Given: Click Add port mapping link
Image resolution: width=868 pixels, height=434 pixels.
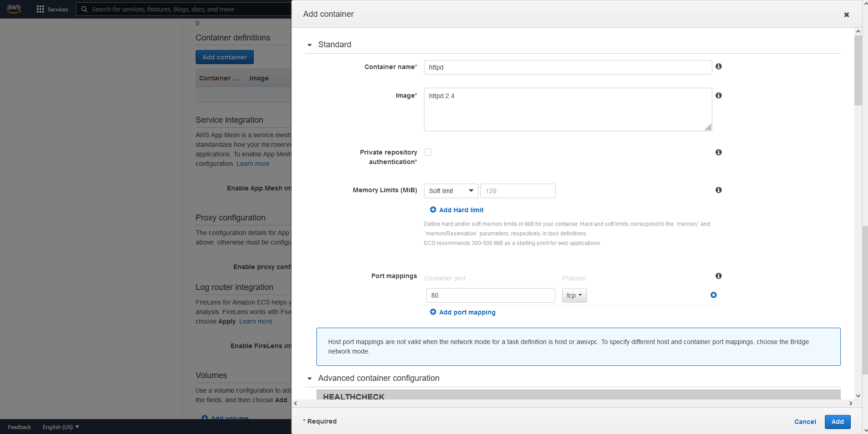Looking at the screenshot, I should pyautogui.click(x=467, y=312).
